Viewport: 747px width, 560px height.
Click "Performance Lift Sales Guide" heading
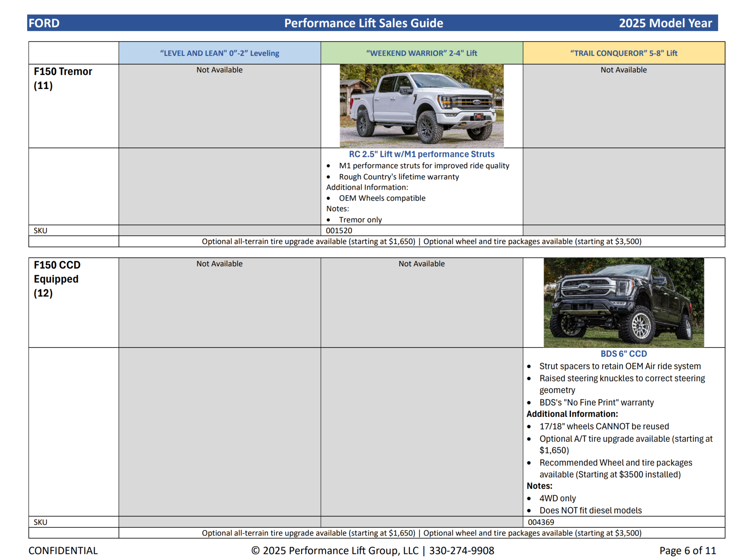(x=364, y=23)
